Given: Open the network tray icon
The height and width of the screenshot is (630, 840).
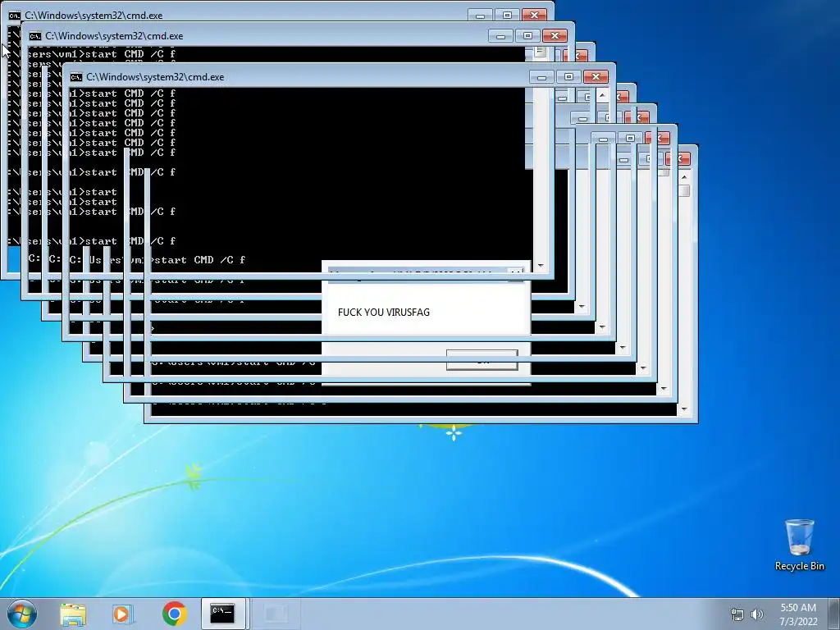Looking at the screenshot, I should 737,614.
